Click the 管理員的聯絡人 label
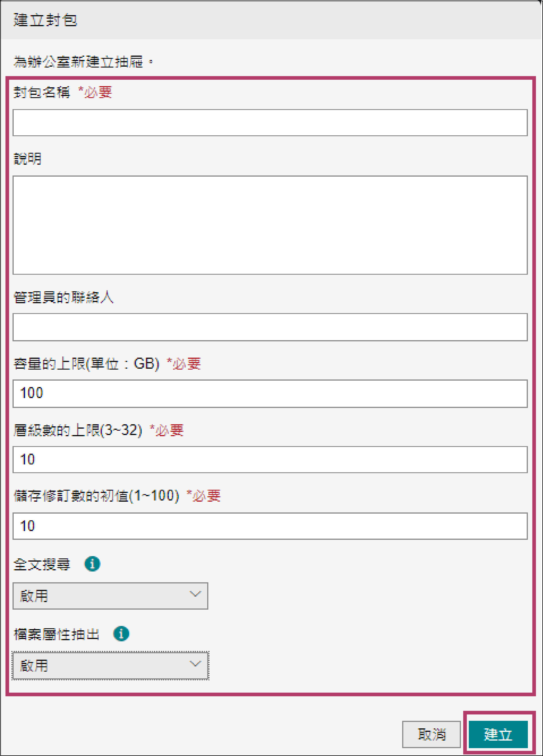Image resolution: width=543 pixels, height=756 pixels. [x=63, y=297]
